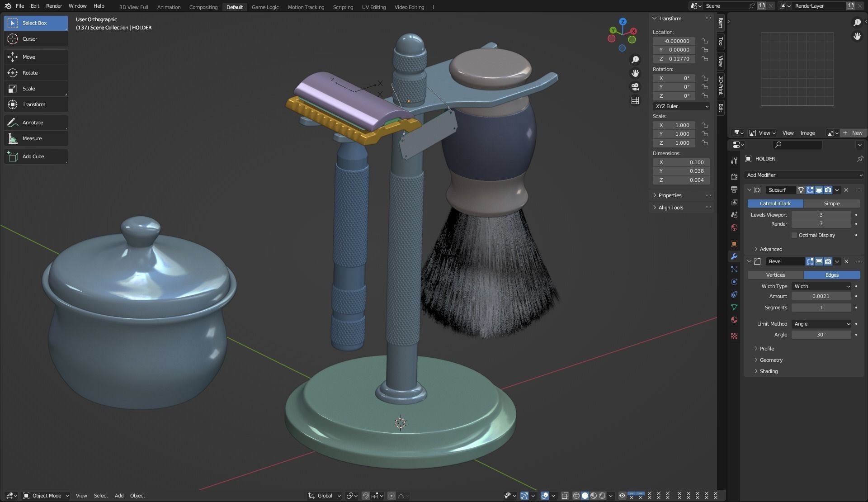Open the Particles properties tab icon

[x=734, y=269]
